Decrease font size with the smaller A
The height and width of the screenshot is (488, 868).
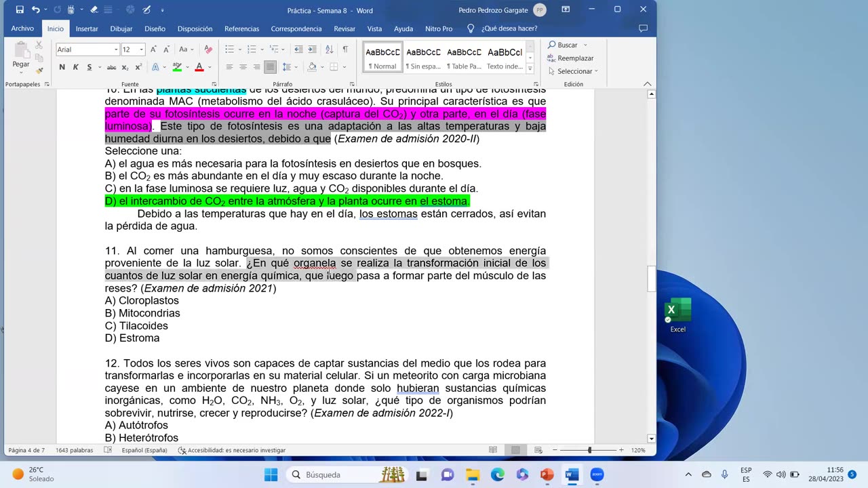165,49
